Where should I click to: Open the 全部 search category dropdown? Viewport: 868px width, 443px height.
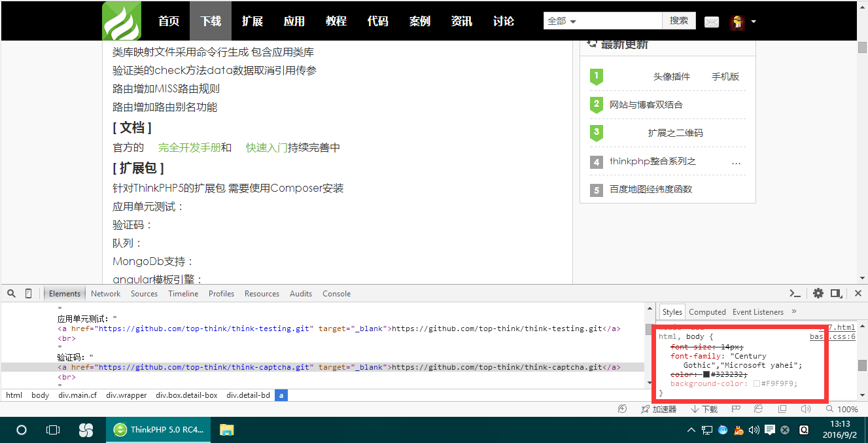pyautogui.click(x=562, y=21)
